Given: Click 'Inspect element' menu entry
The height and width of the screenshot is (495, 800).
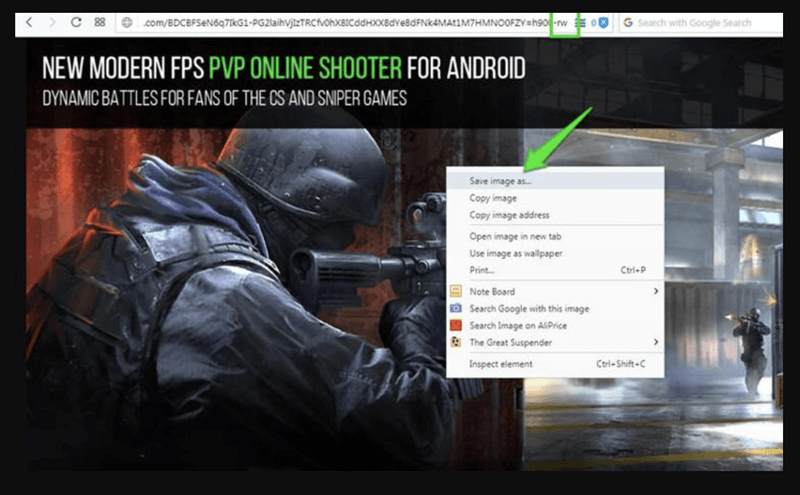Looking at the screenshot, I should coord(500,363).
